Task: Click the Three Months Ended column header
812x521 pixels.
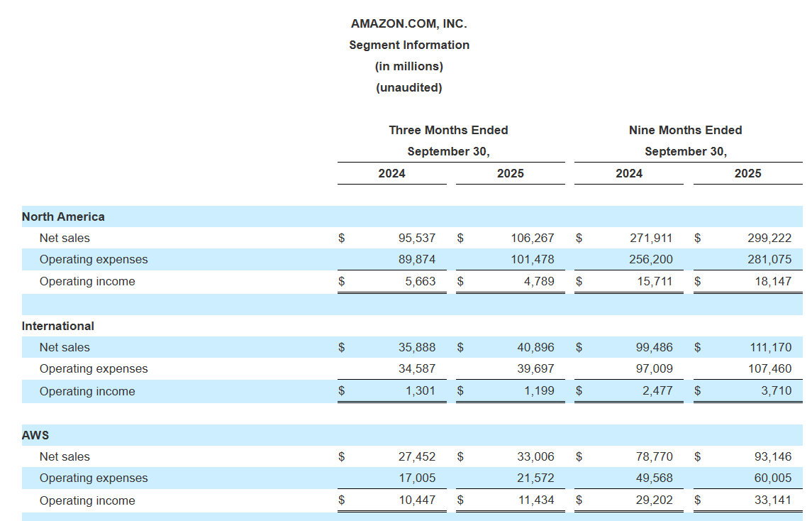Action: click(x=448, y=130)
